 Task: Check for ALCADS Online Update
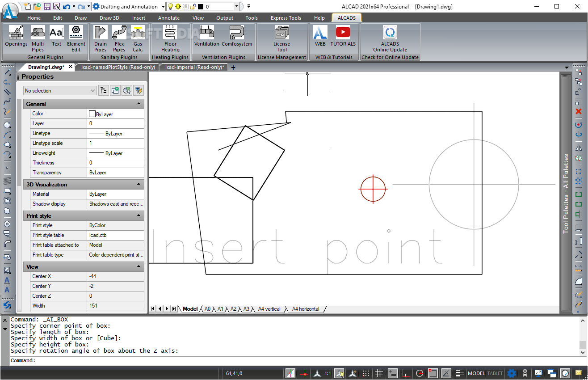pyautogui.click(x=390, y=38)
